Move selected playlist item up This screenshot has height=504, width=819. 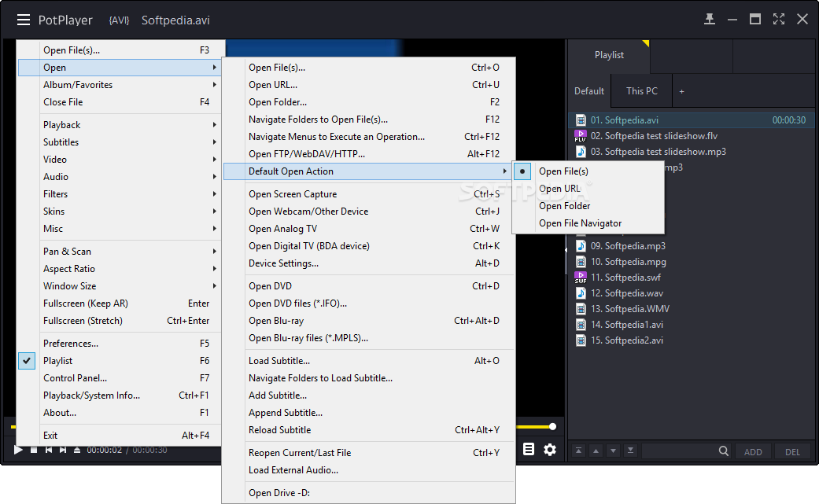click(x=596, y=451)
